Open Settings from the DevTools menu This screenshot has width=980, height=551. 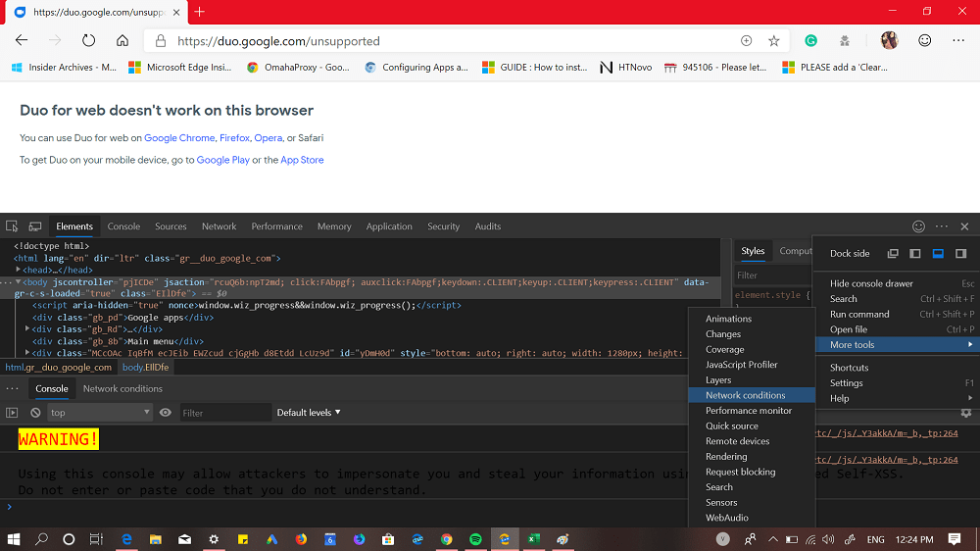(897, 382)
